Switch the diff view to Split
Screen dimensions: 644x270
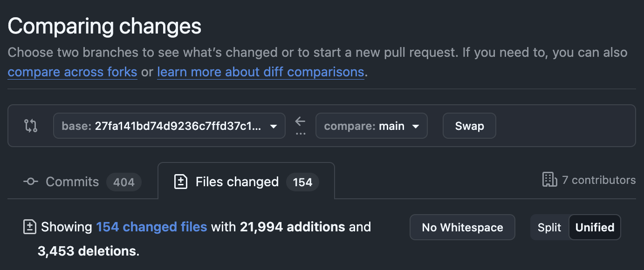point(549,227)
